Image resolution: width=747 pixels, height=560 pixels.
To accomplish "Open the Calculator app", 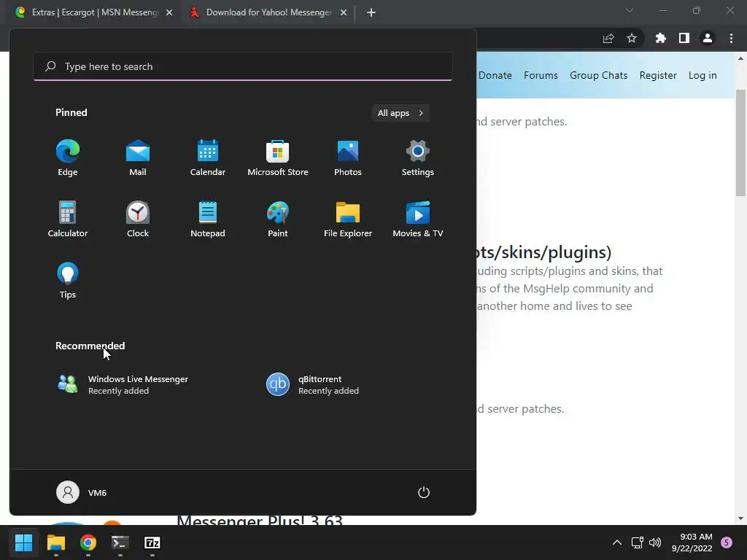I will tap(68, 219).
